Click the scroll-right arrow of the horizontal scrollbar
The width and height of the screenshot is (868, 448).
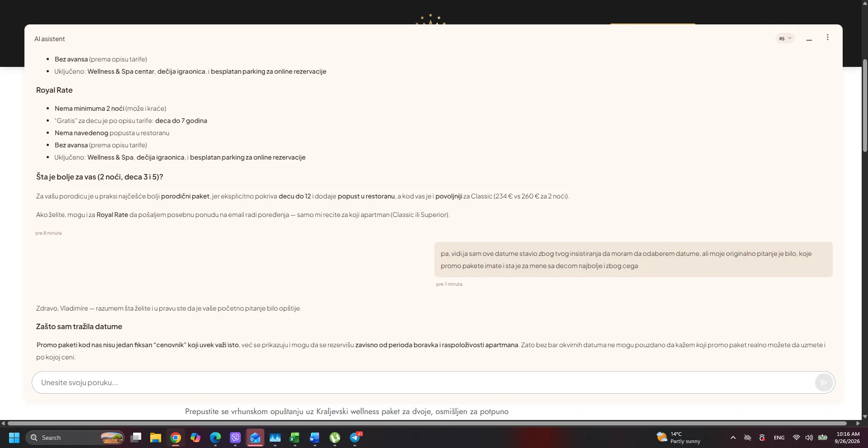pyautogui.click(x=858, y=424)
